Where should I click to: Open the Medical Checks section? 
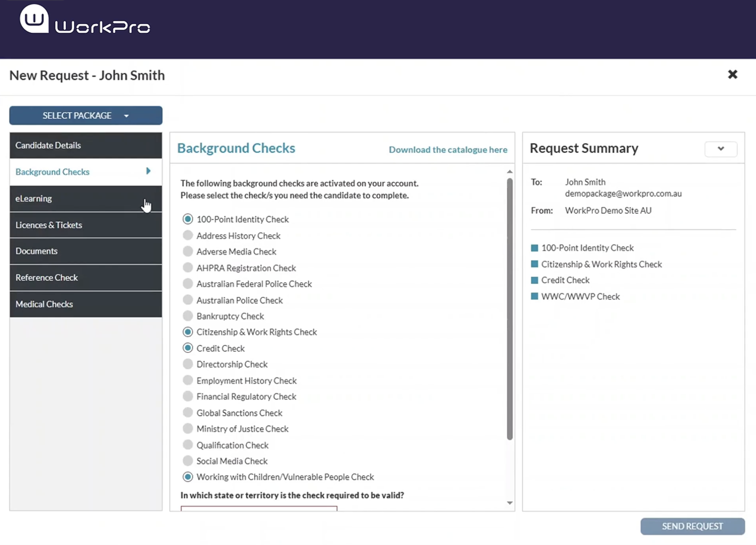[86, 304]
